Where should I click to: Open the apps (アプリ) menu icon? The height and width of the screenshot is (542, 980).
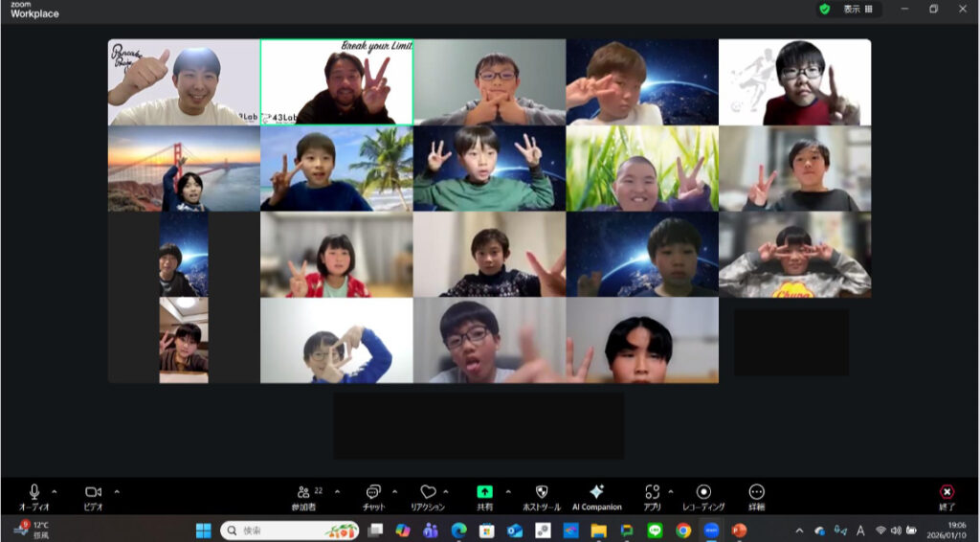click(653, 492)
